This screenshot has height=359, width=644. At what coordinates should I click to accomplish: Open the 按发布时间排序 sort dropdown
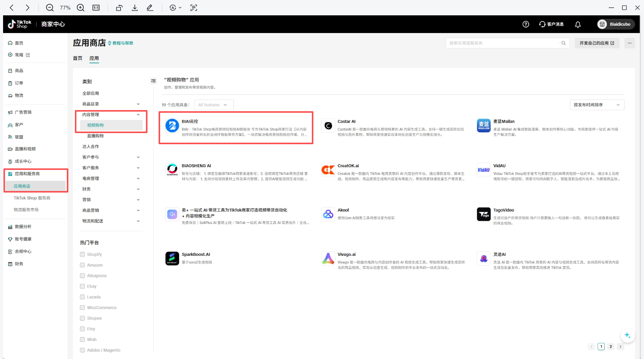(597, 105)
